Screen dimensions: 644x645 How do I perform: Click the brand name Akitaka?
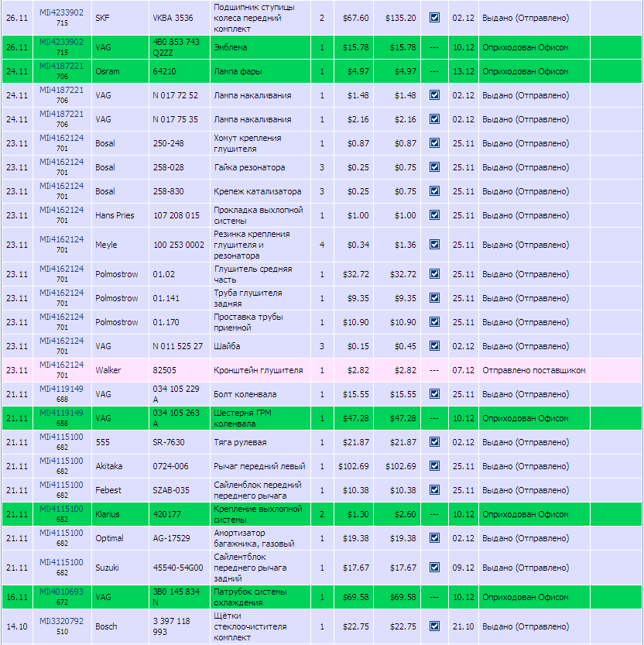(109, 466)
